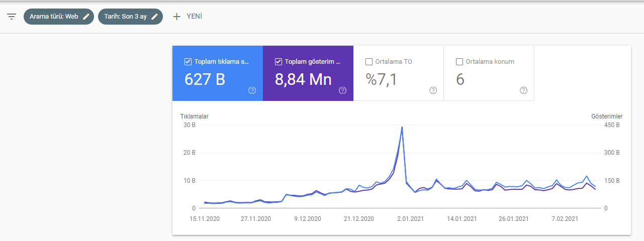Click pencil icon on Arama türü chip

pos(86,17)
